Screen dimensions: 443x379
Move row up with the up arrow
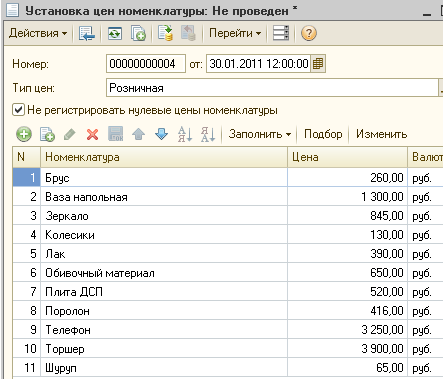pyautogui.click(x=138, y=134)
